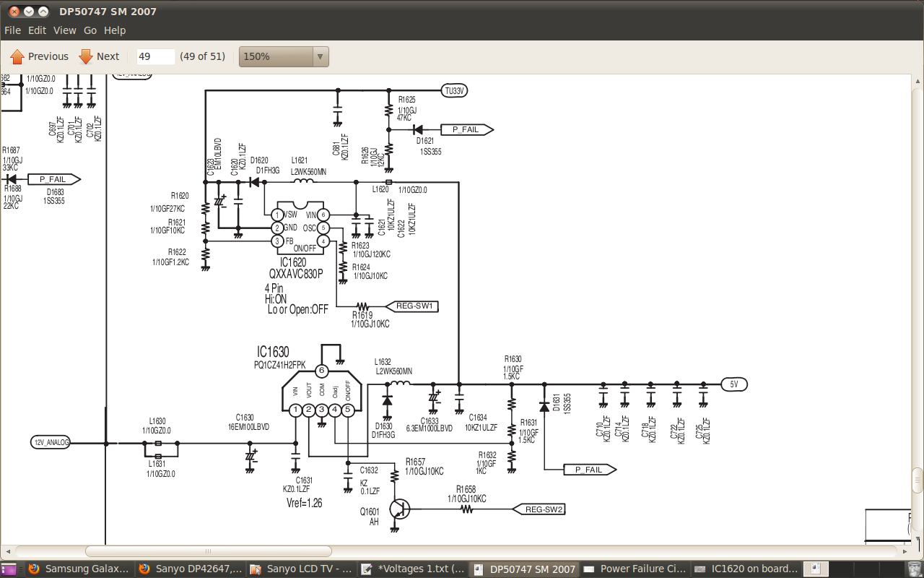Click the "Hi:ON" note
Viewport: 924px width, 578px height.
(x=275, y=298)
